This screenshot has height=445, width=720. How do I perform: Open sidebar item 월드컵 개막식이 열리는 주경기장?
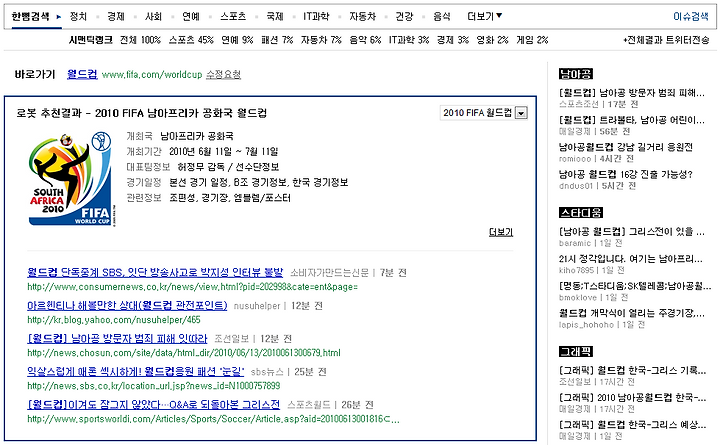[631, 313]
